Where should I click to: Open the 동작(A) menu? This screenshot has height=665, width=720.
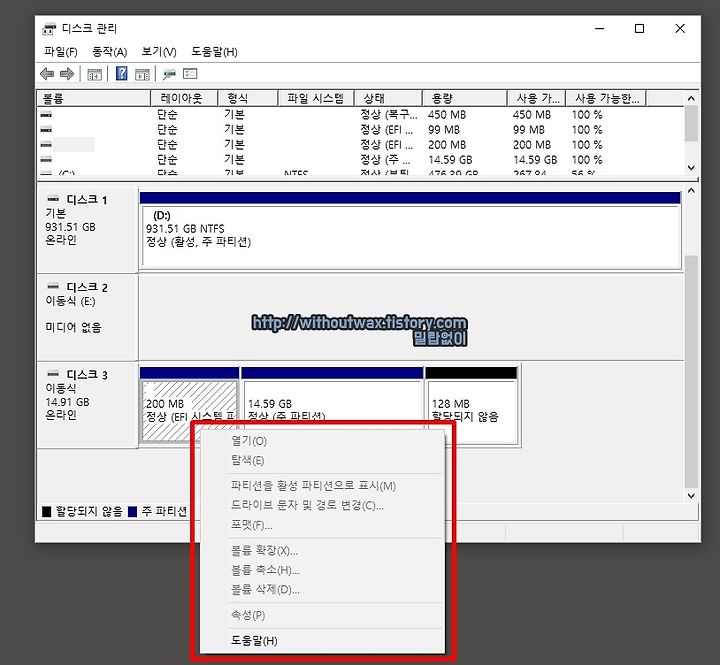coord(109,51)
